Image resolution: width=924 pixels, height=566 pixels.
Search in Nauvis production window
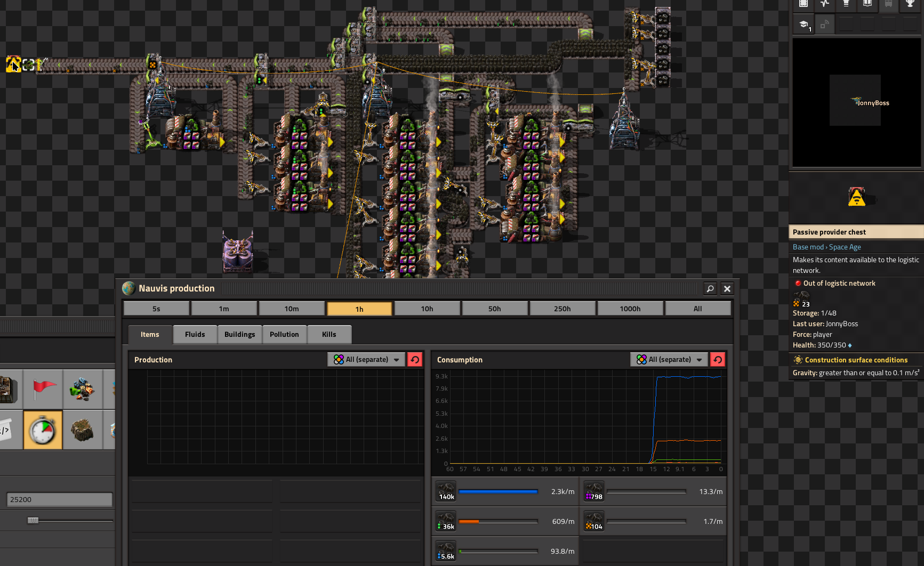[710, 288]
